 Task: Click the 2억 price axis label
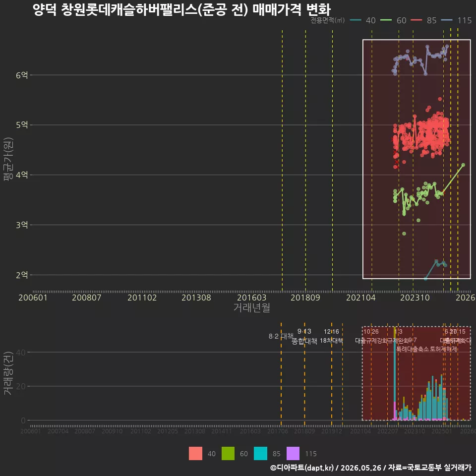tap(22, 275)
